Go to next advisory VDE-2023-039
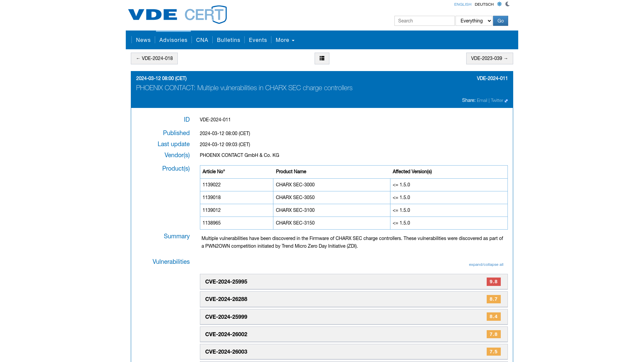Viewport: 644px width, 362px height. [x=489, y=58]
